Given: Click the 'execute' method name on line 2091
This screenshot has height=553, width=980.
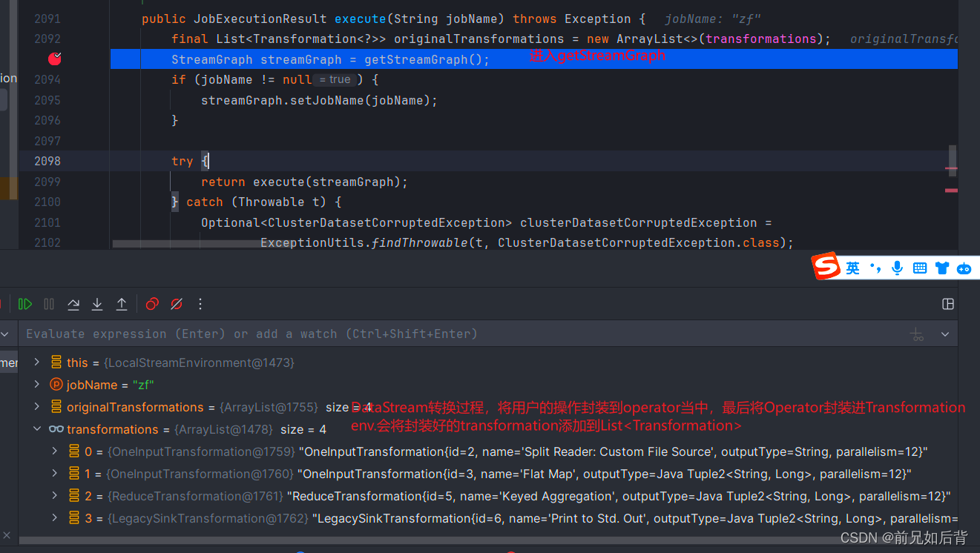Looking at the screenshot, I should click(361, 19).
